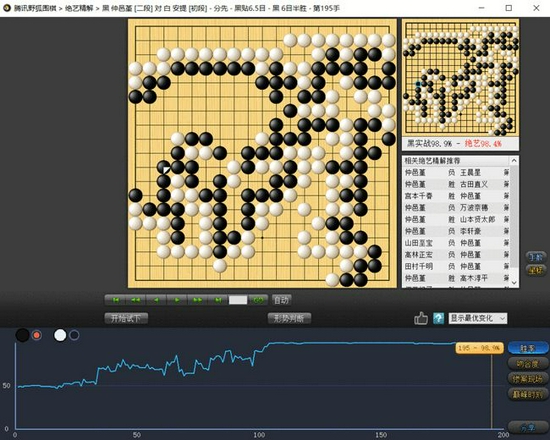Screen dimensions: 550x440
Task: Open the game 田村千明 负 仲邑菫
Action: [x=456, y=266]
